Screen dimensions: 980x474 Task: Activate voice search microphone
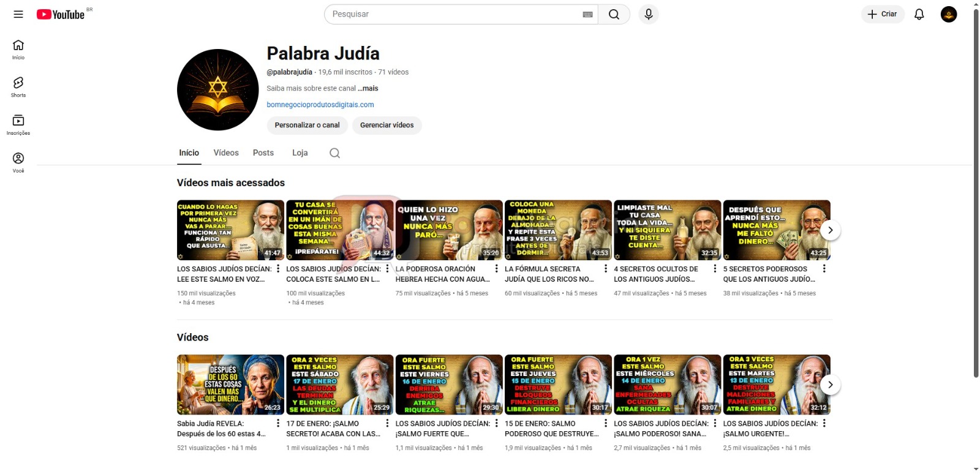(649, 14)
